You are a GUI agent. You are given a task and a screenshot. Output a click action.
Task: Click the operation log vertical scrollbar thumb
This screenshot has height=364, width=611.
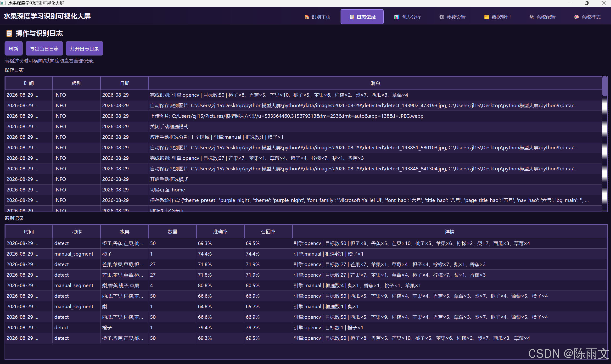click(x=605, y=86)
